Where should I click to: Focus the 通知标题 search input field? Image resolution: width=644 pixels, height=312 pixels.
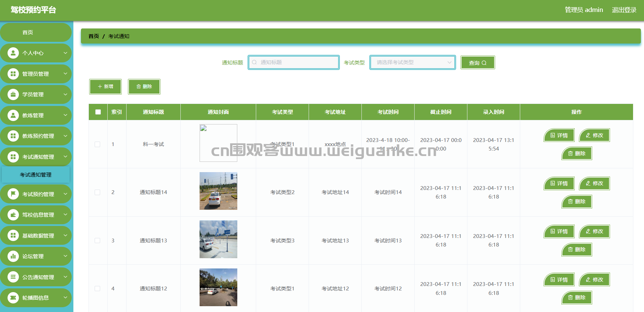click(294, 62)
